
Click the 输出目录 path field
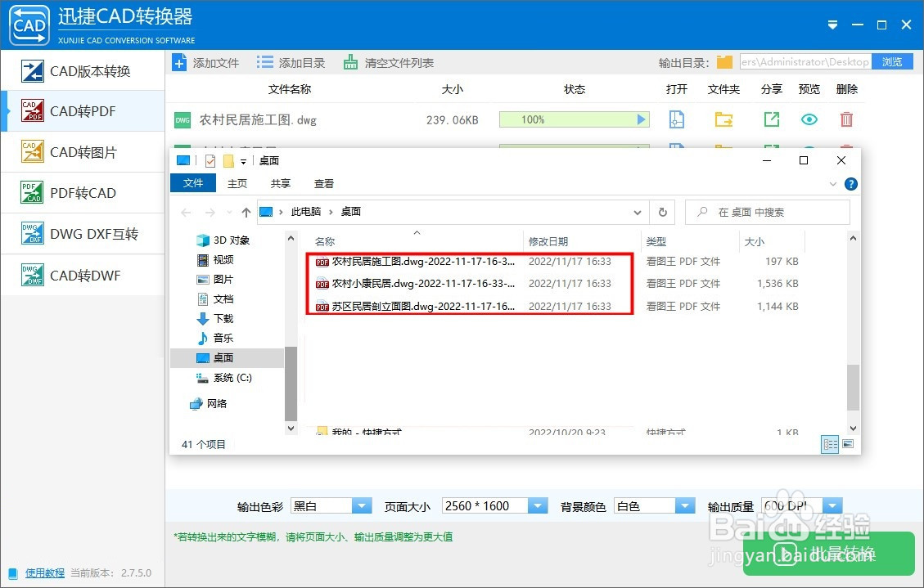pos(805,62)
